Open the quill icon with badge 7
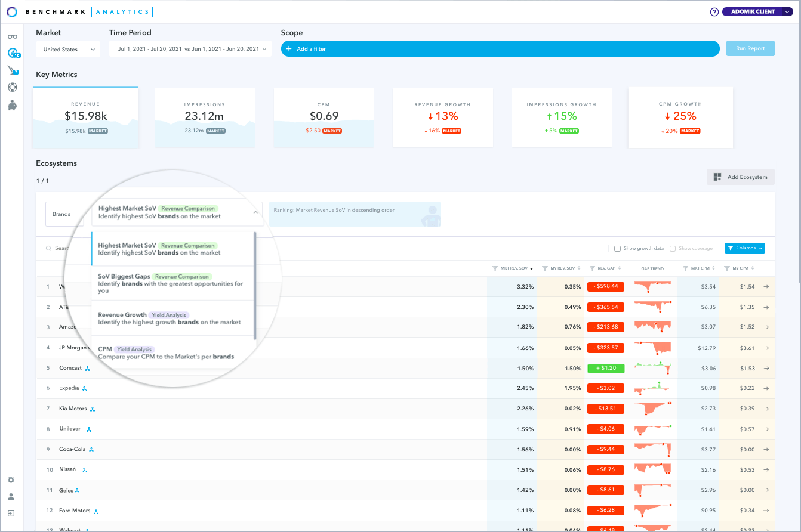The image size is (801, 532). tap(13, 70)
